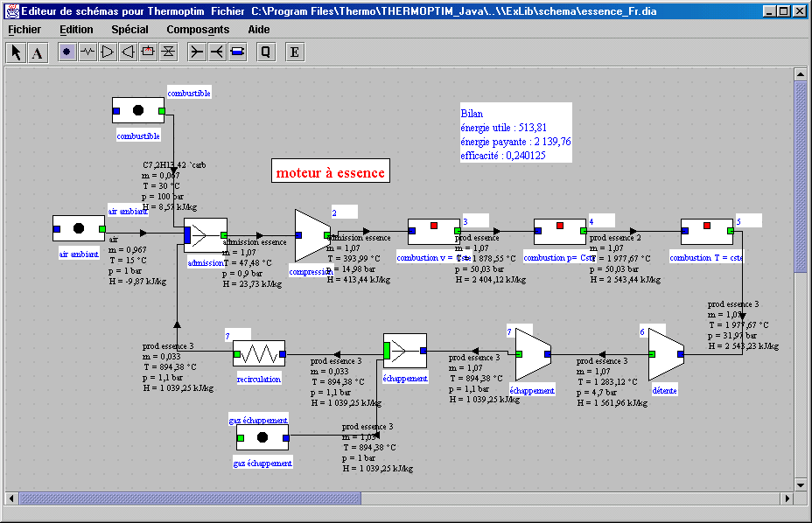The width and height of the screenshot is (812, 523).
Task: Click the 'T = 1 283,12 °C' stream value
Action: point(607,382)
